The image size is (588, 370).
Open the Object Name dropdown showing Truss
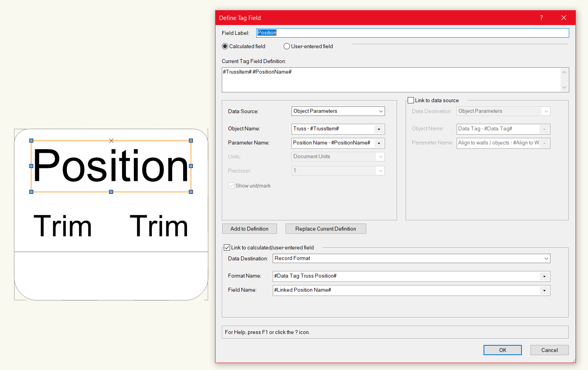pyautogui.click(x=378, y=129)
